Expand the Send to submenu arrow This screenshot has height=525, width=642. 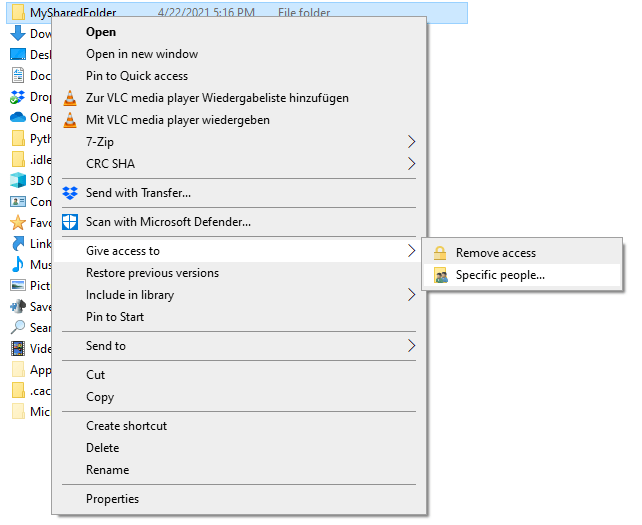[411, 346]
